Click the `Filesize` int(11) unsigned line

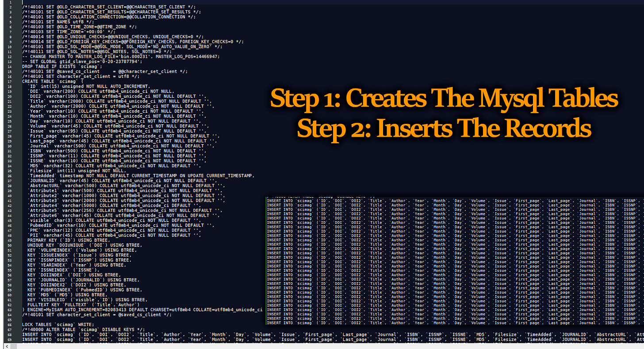point(76,170)
